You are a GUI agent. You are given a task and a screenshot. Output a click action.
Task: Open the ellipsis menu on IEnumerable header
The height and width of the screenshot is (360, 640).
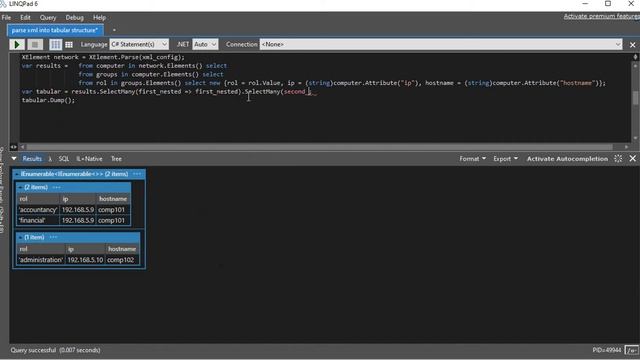tap(137, 174)
